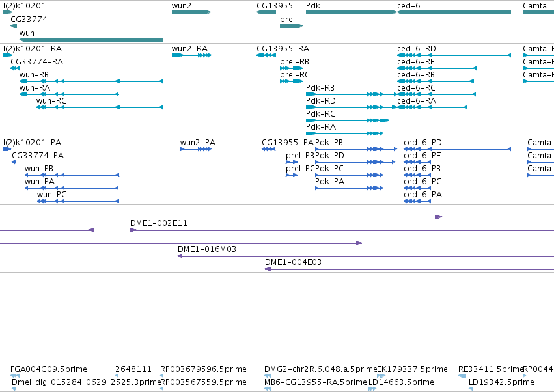The width and height of the screenshot is (554, 392).
Task: Click the ced-6-RC transcript label
Action: point(416,88)
